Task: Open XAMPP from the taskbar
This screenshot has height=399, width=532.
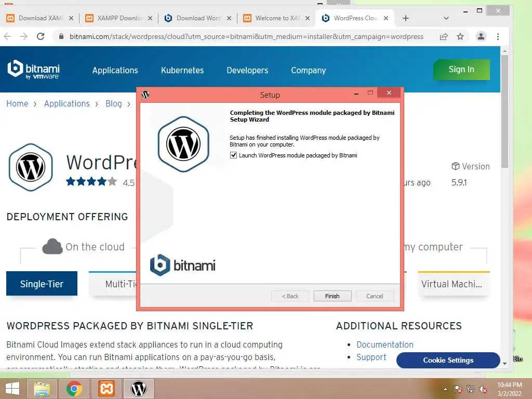Action: (106, 389)
